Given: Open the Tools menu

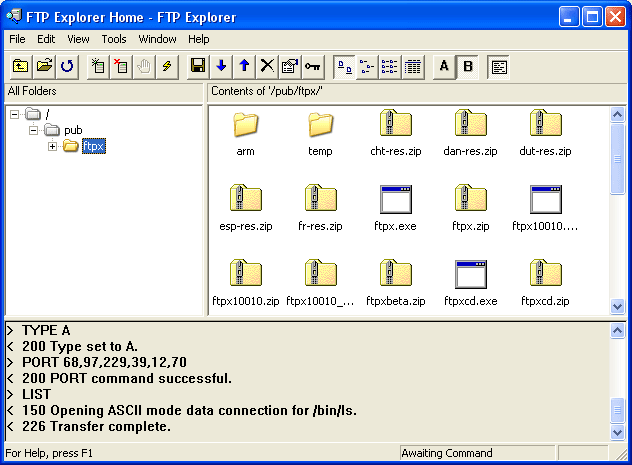Looking at the screenshot, I should [114, 39].
